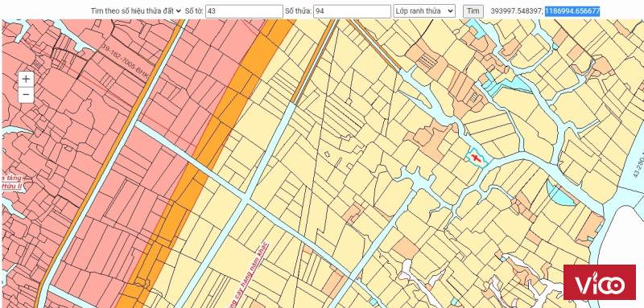Zoom out with the minus button
Screen dimensions: 644x308
coord(26,95)
